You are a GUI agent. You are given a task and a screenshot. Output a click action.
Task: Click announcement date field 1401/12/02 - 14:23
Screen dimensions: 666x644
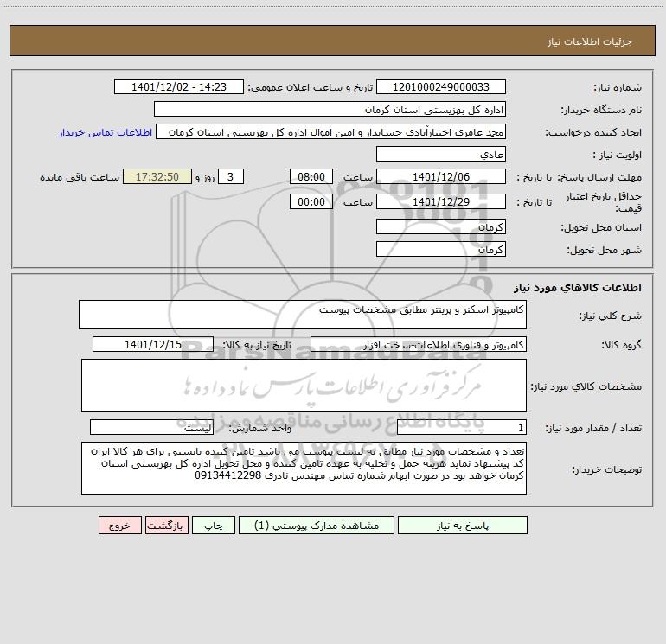point(179,86)
